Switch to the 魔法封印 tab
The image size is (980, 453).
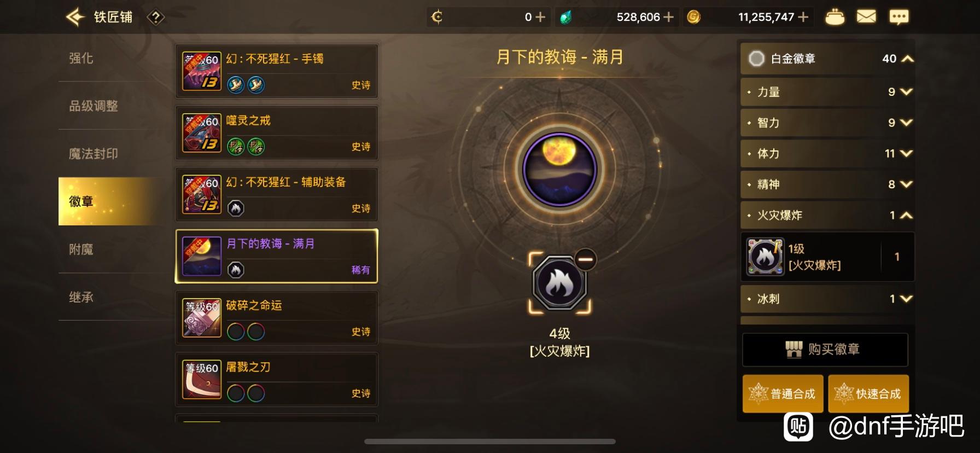(x=94, y=154)
